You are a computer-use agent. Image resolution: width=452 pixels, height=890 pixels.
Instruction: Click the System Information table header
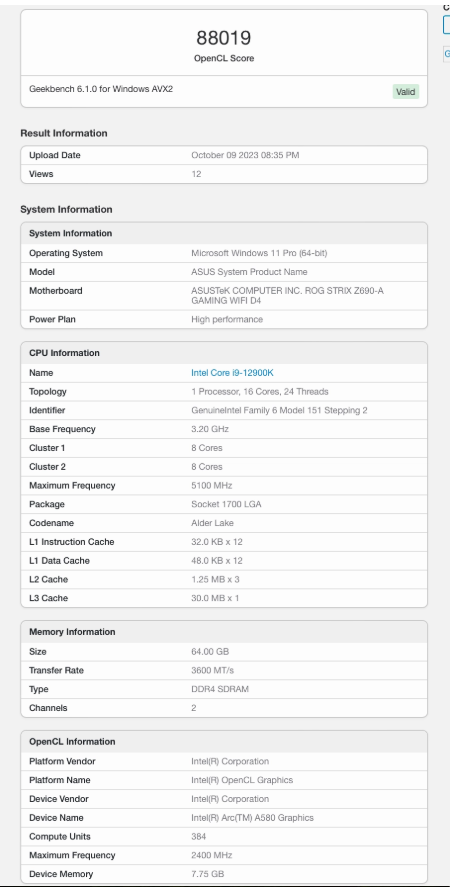click(x=70, y=233)
